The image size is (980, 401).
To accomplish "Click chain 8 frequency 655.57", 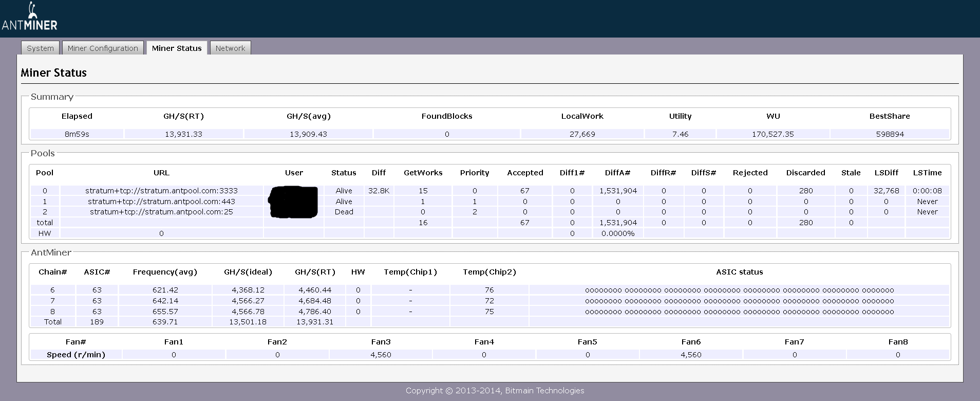I will click(x=165, y=312).
